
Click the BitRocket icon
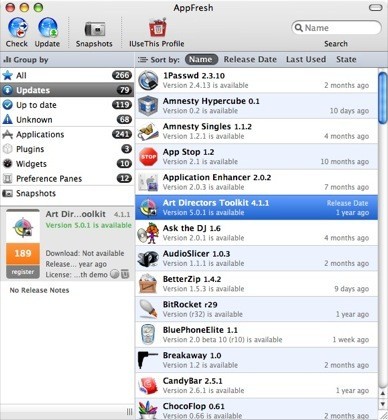(149, 309)
